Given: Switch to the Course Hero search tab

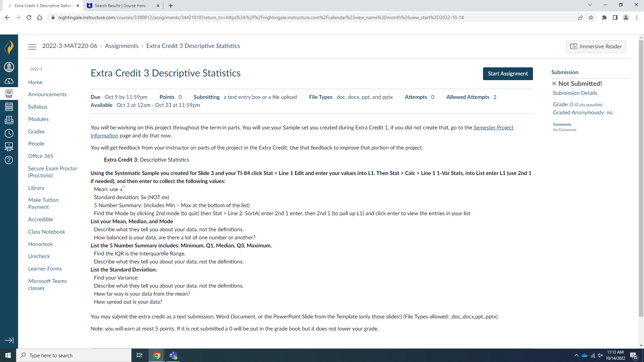Looking at the screenshot, I should click(x=119, y=6).
